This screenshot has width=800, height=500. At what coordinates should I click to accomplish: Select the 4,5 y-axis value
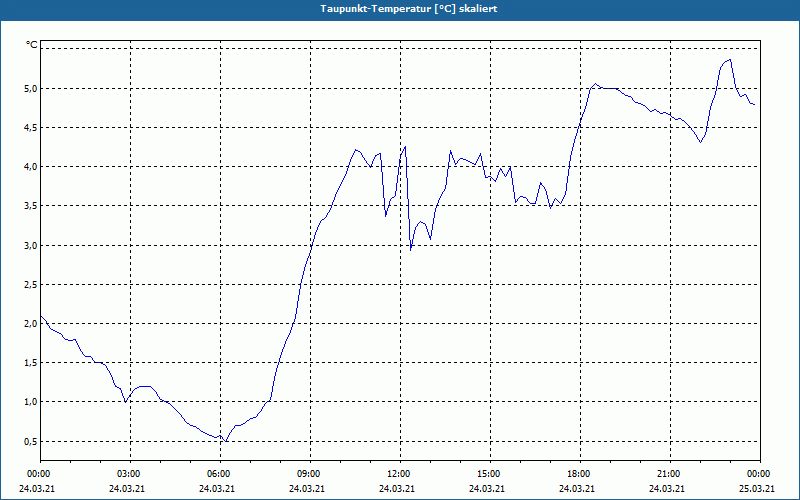31,128
